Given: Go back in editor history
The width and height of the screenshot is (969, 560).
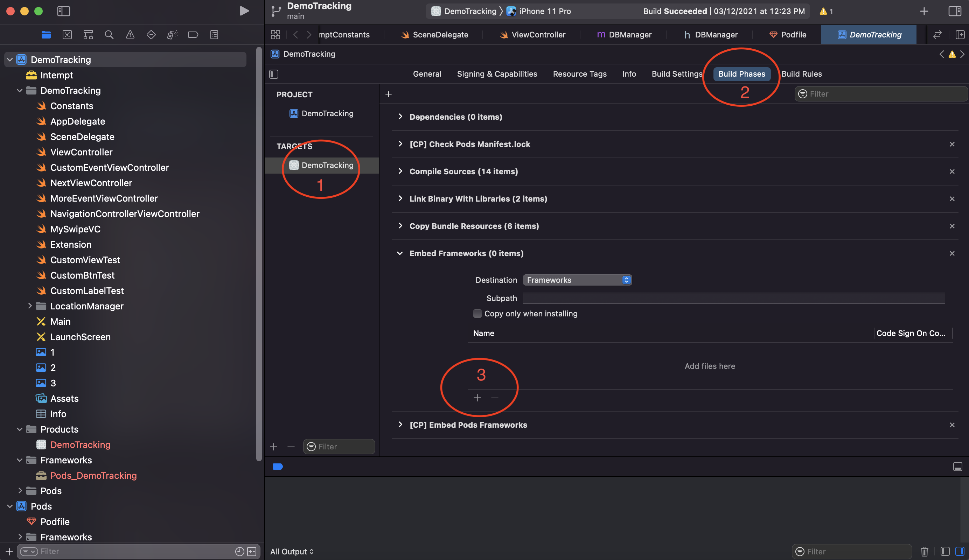Looking at the screenshot, I should [296, 35].
